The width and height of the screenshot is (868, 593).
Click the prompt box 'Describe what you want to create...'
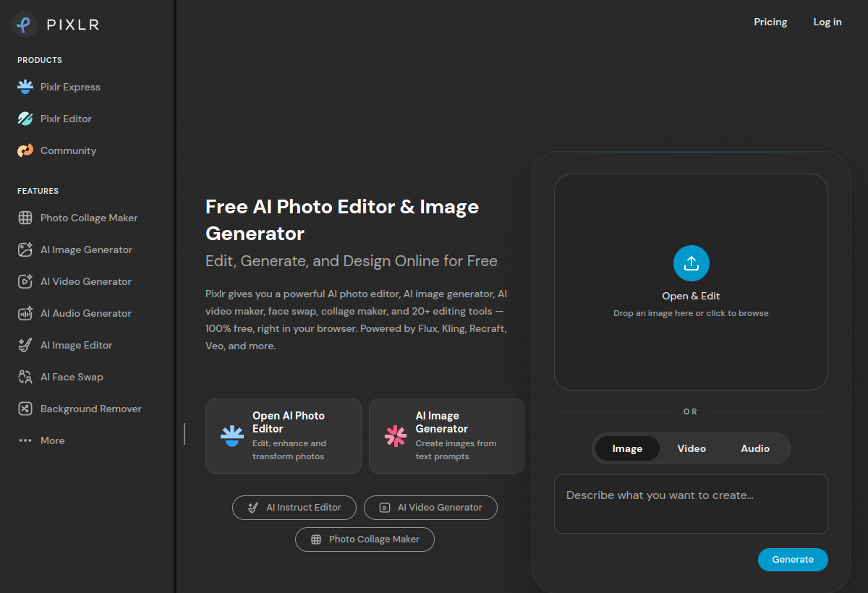(x=691, y=504)
